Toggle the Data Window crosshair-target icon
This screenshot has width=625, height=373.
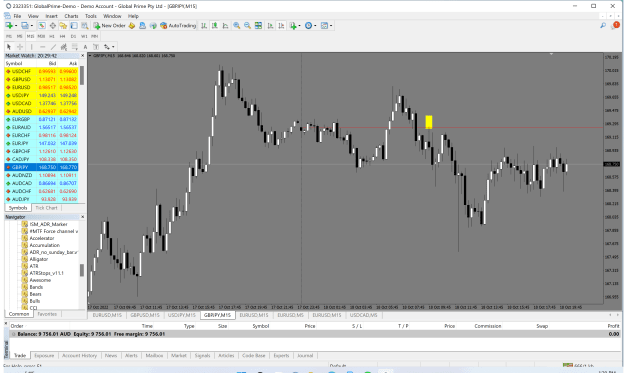point(53,26)
